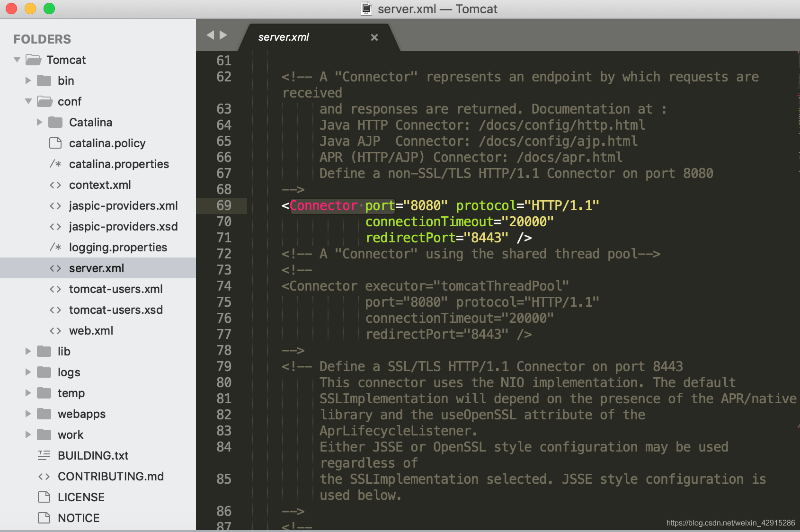Open tomcat-users.xml file
This screenshot has height=532, width=800.
pyautogui.click(x=116, y=289)
